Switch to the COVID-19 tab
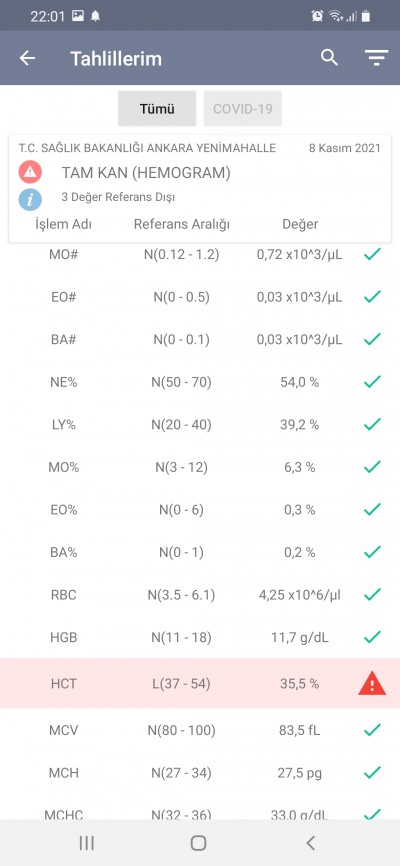400x866 pixels. pos(243,109)
